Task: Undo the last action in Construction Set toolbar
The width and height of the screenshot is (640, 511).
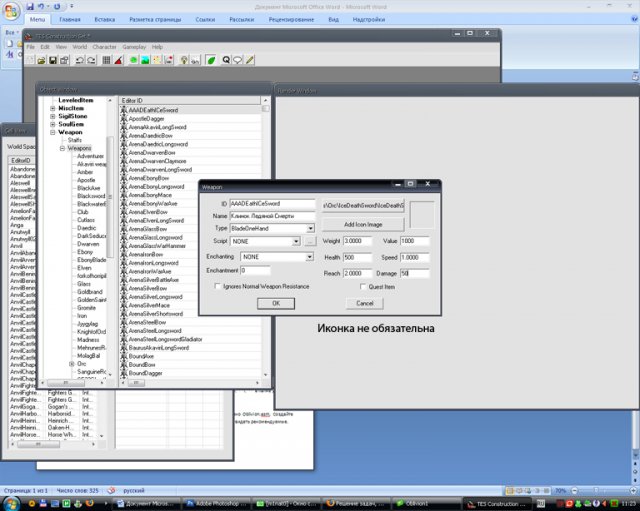Action: click(80, 60)
